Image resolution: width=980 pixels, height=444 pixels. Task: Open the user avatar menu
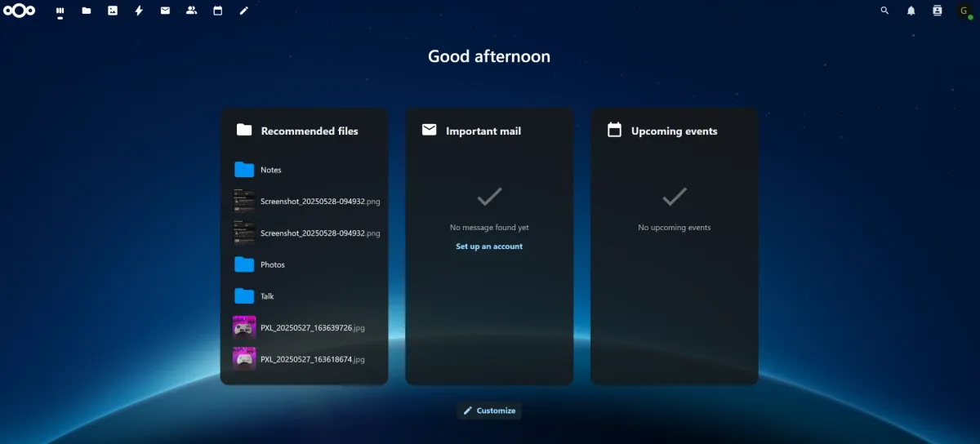(964, 11)
